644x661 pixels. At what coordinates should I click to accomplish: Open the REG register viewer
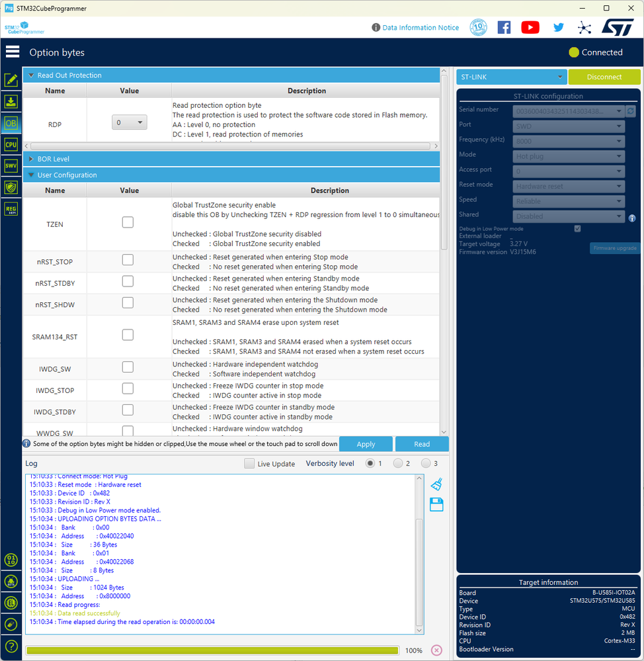pos(11,208)
